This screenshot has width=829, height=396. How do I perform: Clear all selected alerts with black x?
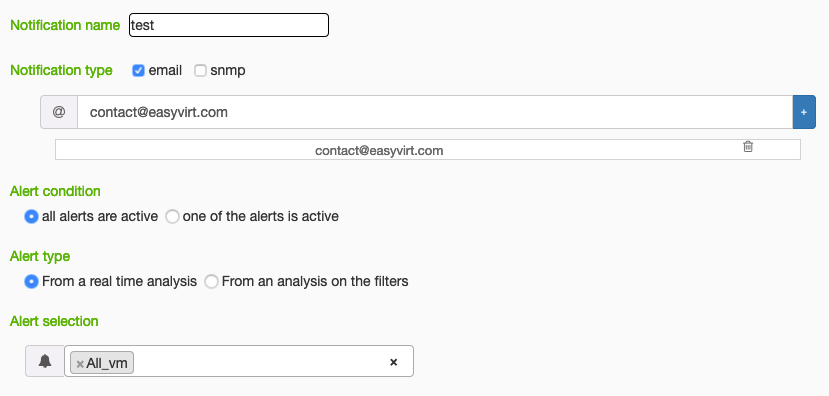pos(393,362)
